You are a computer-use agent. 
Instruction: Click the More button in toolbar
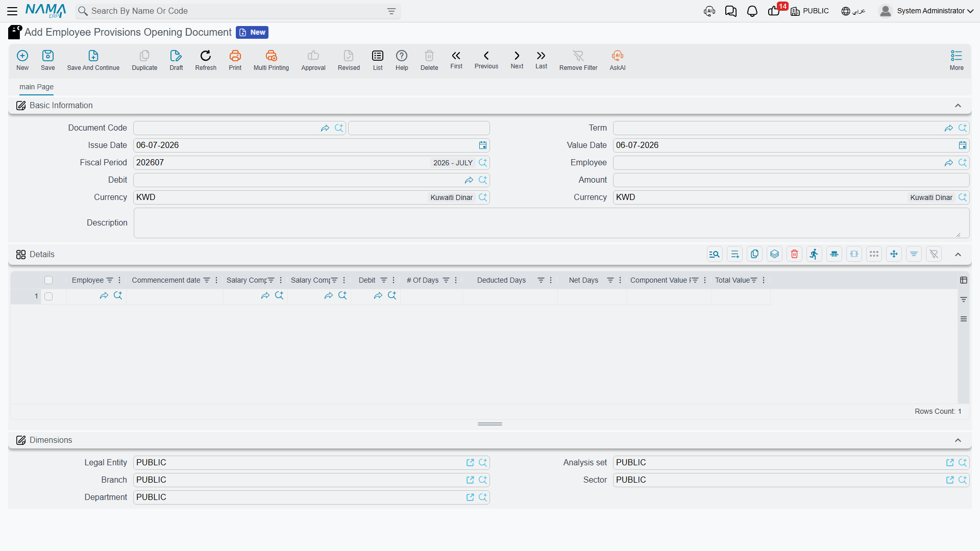957,60
